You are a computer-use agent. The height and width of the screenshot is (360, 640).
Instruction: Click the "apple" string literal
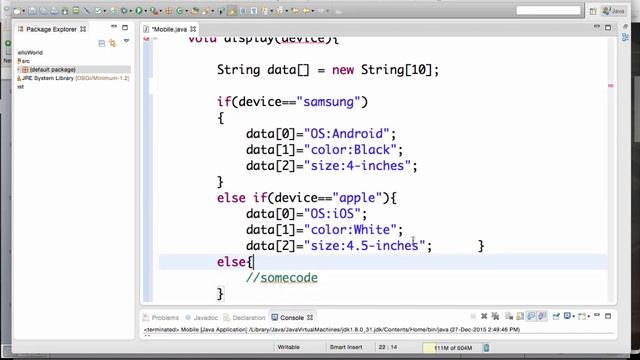pyautogui.click(x=357, y=198)
